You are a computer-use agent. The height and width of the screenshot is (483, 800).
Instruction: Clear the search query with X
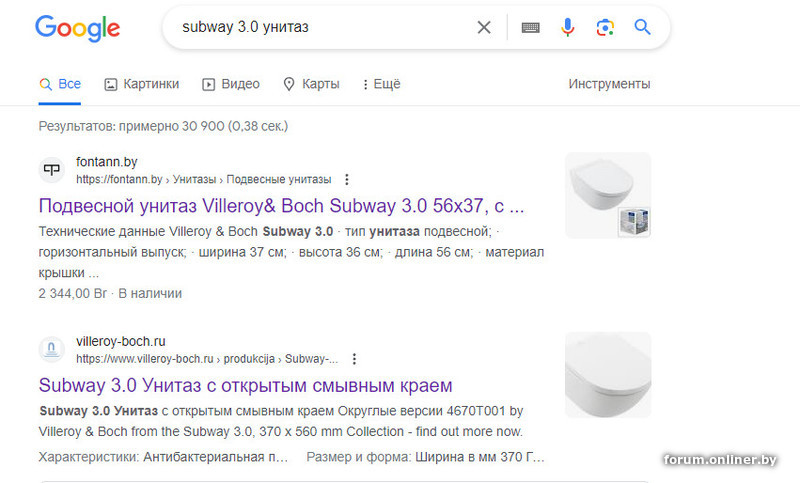[484, 28]
